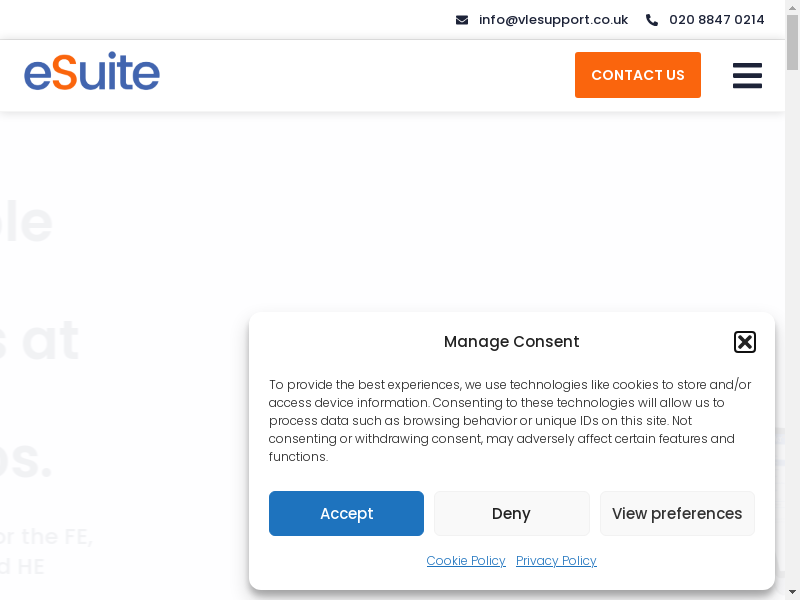Viewport: 800px width, 600px height.
Task: Open the hamburger navigation menu
Action: (x=747, y=76)
